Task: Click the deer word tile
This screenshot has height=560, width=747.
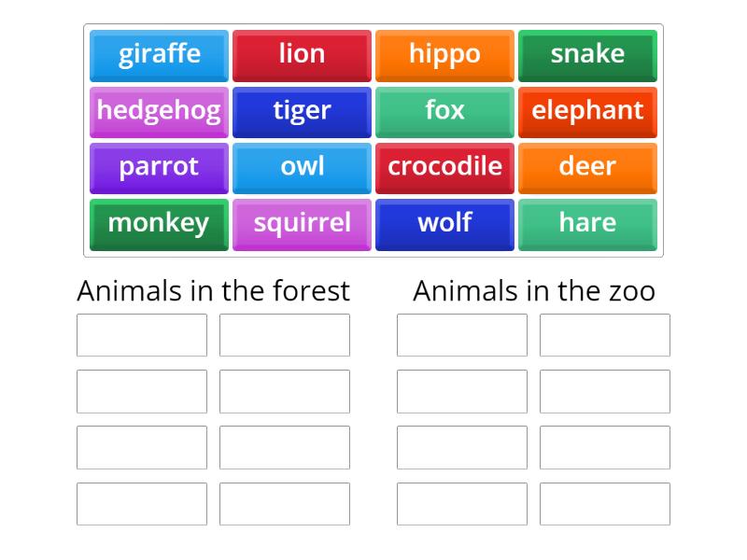Action: [x=587, y=167]
